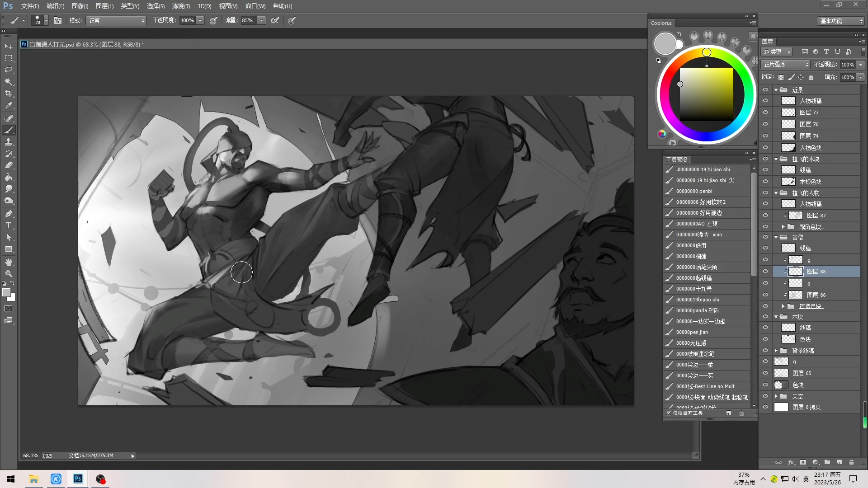
Task: Toggle visibility of 图层 76
Action: [x=765, y=124]
